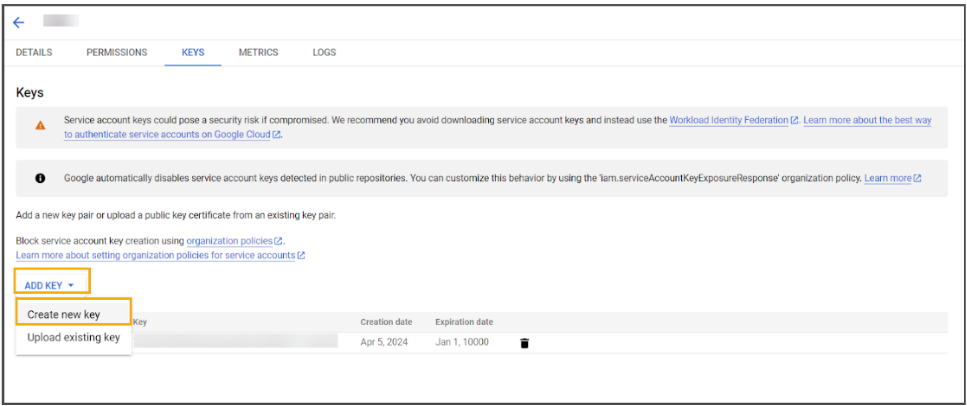Click the orange warning triangle icon
Viewport: 967px width, 406px height.
(40, 125)
